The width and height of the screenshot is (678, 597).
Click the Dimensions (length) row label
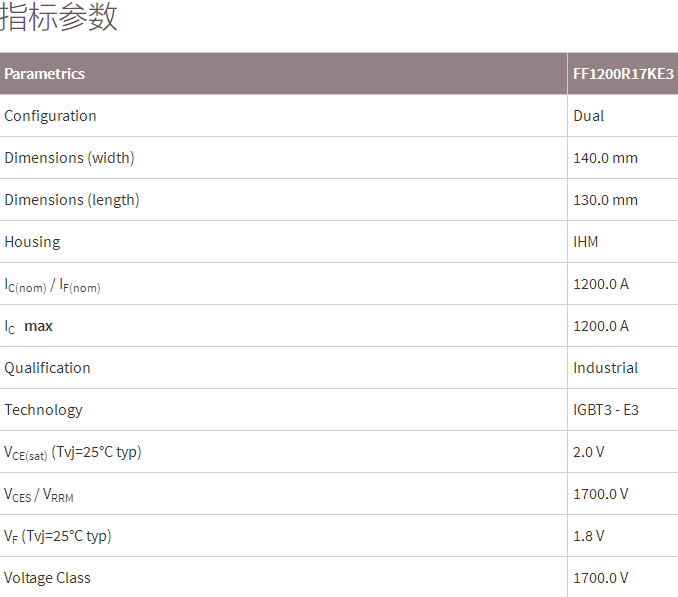point(72,200)
